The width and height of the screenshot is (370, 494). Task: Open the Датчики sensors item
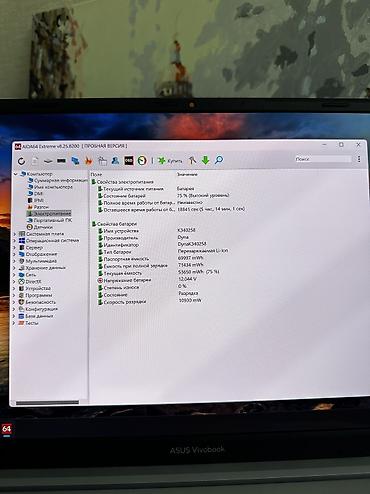[40, 227]
